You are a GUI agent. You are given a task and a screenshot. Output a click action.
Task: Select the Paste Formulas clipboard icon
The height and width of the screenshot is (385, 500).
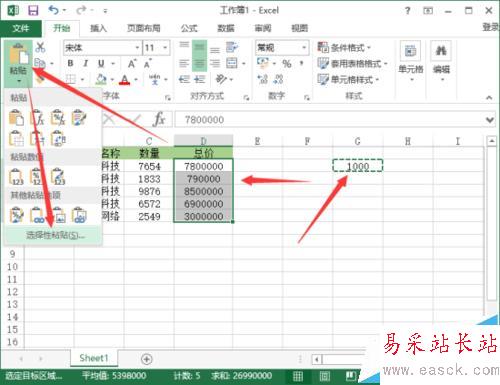click(x=37, y=118)
